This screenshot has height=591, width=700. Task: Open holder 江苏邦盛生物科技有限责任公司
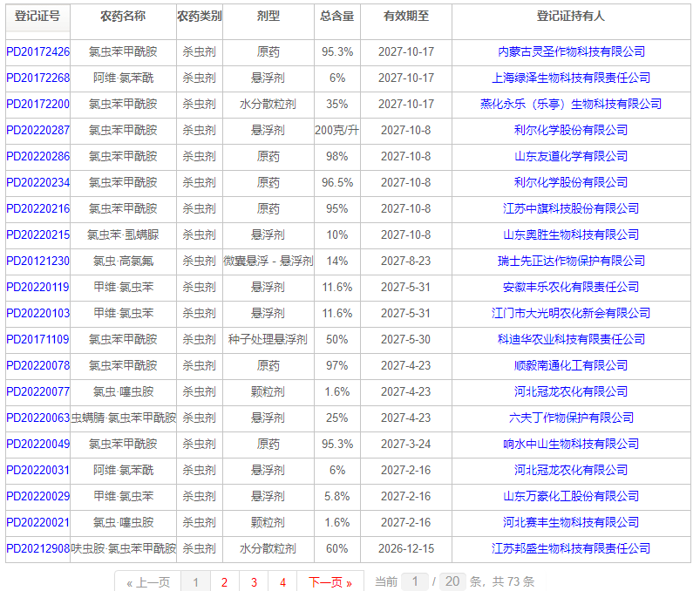coord(571,548)
